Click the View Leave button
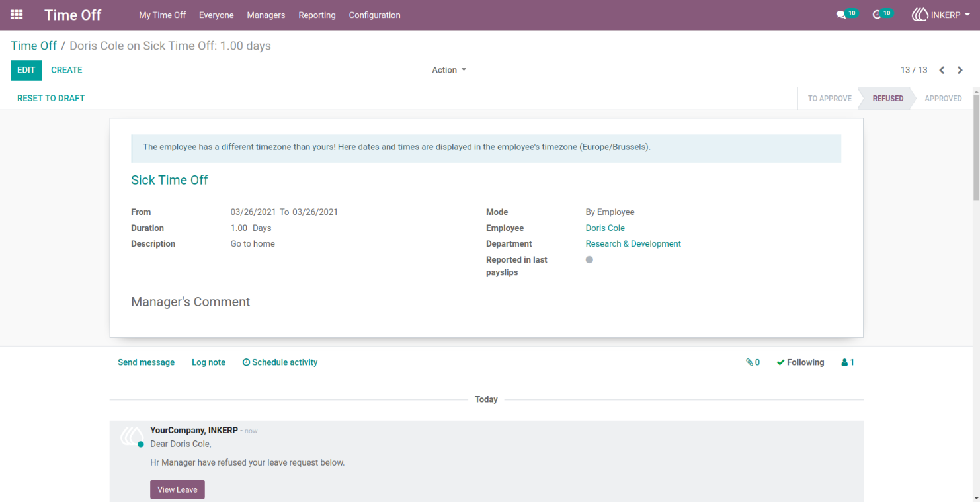The height and width of the screenshot is (502, 980). [x=177, y=489]
